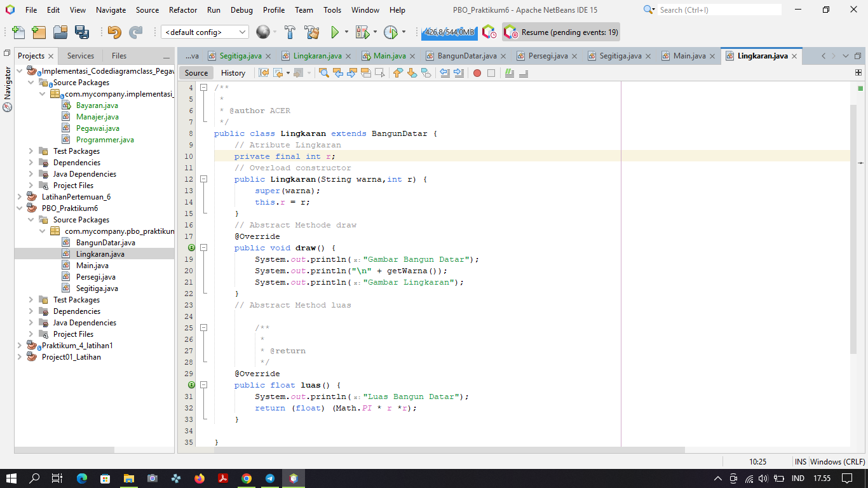Toggle the History view button

(x=233, y=73)
